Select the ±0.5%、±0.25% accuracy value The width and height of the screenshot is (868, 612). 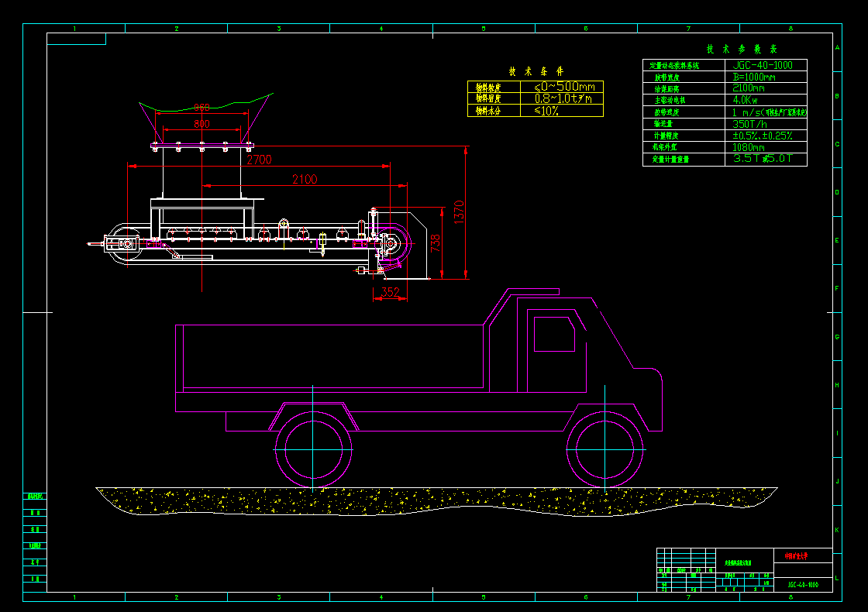(762, 136)
